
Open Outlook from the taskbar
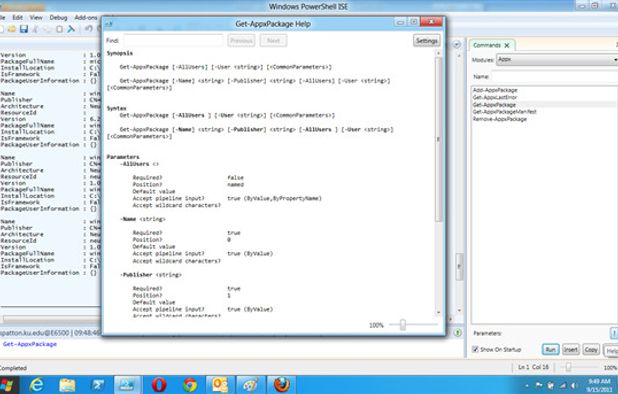tap(220, 385)
